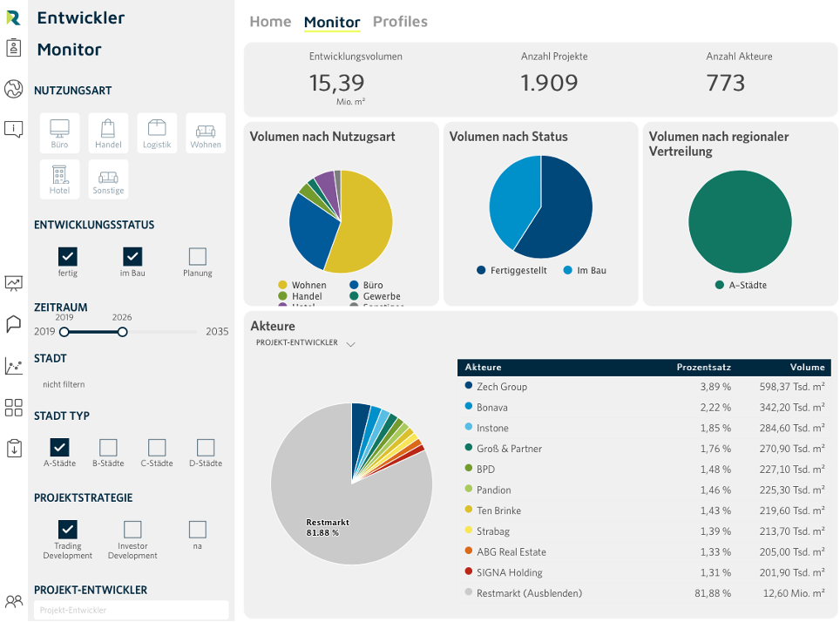Click the green R logo icon

pyautogui.click(x=13, y=17)
